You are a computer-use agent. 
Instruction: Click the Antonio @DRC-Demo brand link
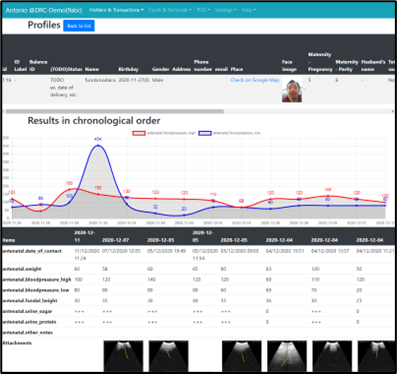pyautogui.click(x=44, y=10)
